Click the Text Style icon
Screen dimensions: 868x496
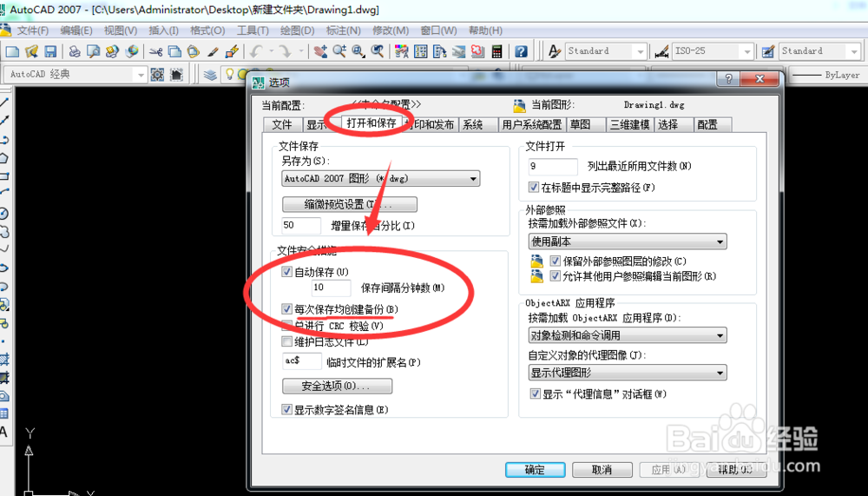pos(554,51)
